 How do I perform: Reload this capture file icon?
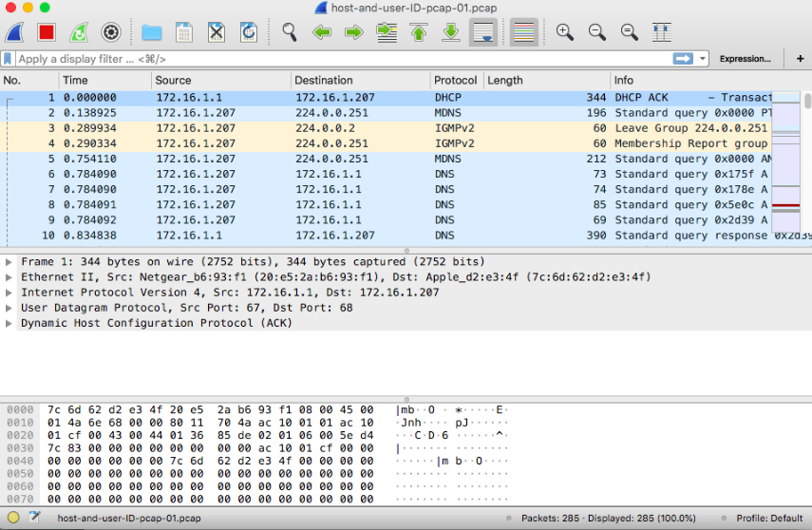(x=249, y=32)
